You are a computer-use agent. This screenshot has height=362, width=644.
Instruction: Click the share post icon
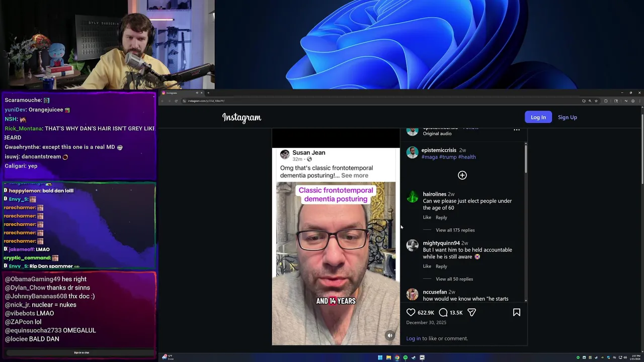[x=471, y=312]
